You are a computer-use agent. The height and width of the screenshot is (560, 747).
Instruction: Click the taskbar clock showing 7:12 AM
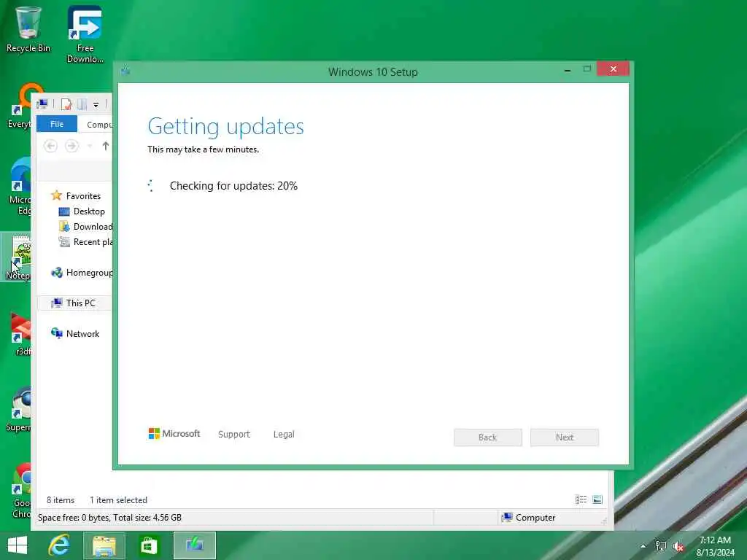pyautogui.click(x=715, y=546)
